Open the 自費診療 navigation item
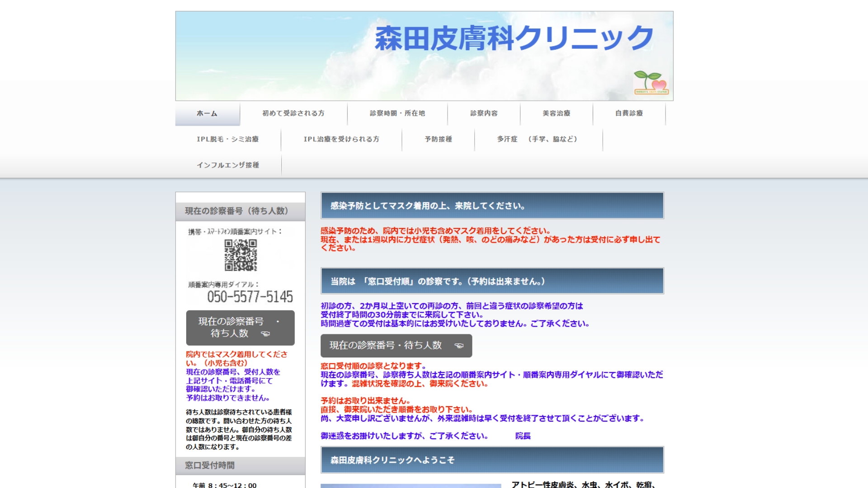 coord(629,113)
